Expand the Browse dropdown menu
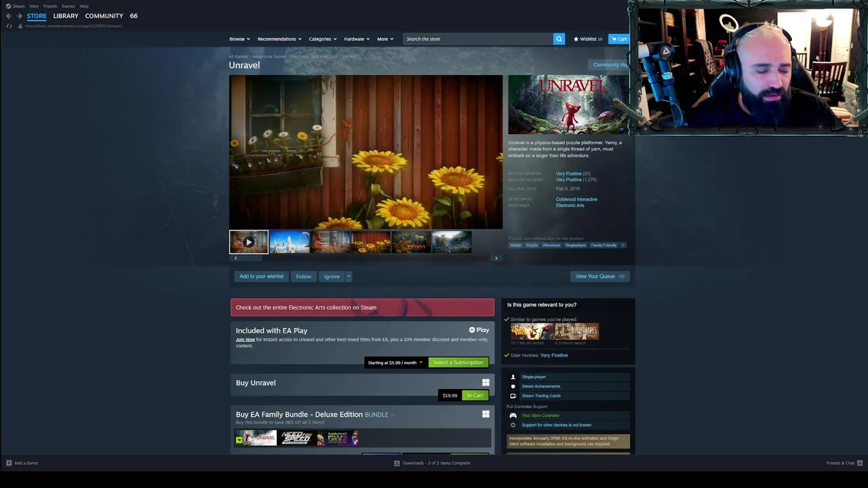This screenshot has width=868, height=488. (x=239, y=39)
